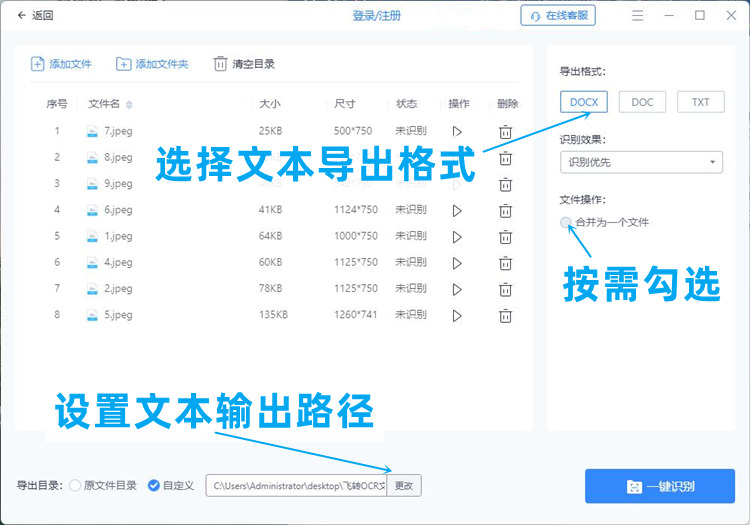750x525 pixels.
Task: Sort the list by 文件名 arrows
Action: point(129,104)
